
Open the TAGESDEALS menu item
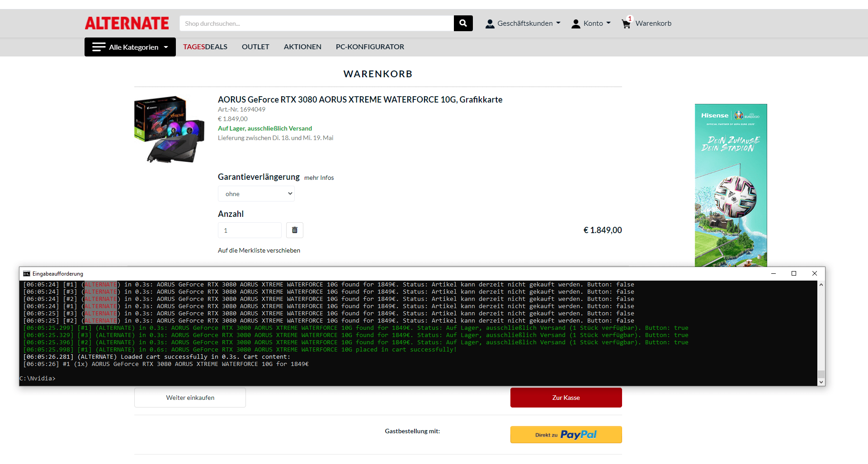pyautogui.click(x=205, y=47)
